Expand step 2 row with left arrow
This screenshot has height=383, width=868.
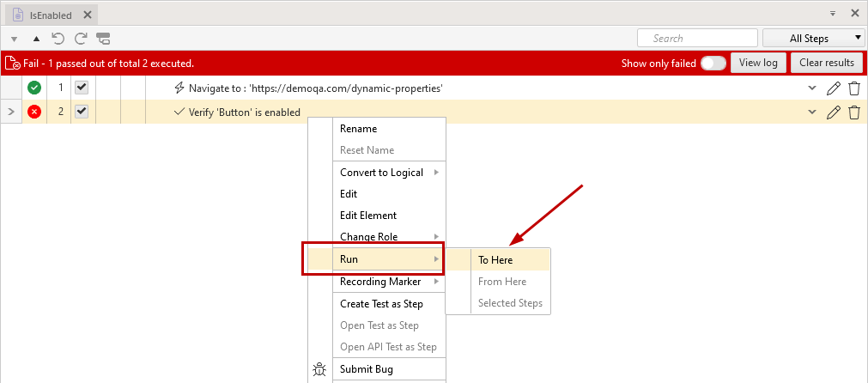(11, 112)
